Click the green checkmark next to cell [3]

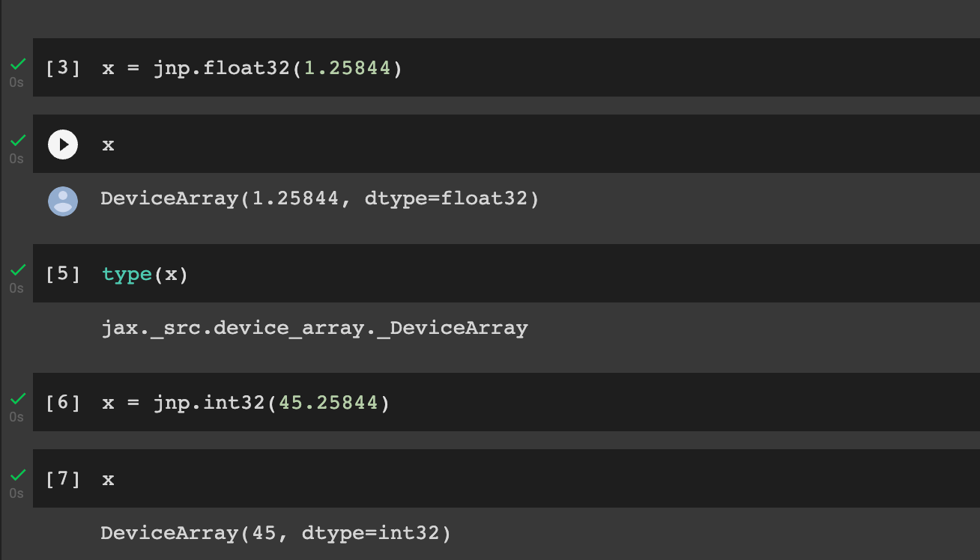click(x=17, y=63)
